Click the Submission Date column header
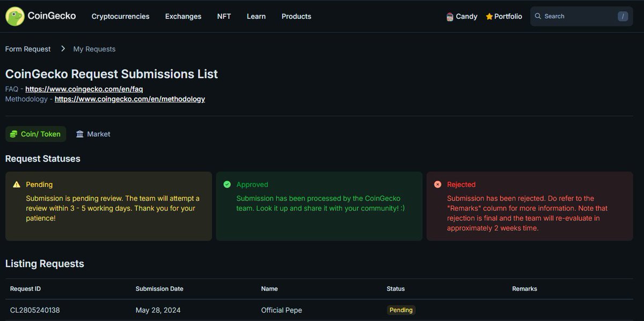Image resolution: width=644 pixels, height=321 pixels. (x=159, y=289)
